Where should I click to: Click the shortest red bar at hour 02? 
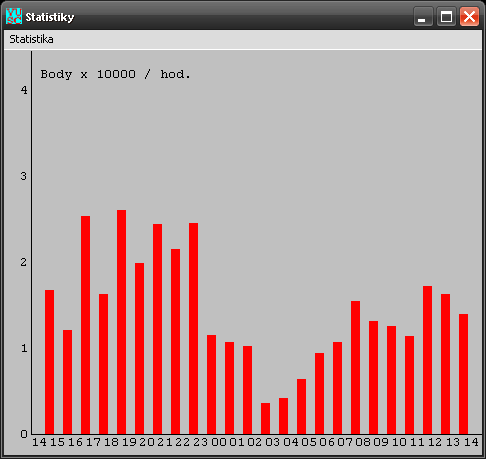point(265,418)
